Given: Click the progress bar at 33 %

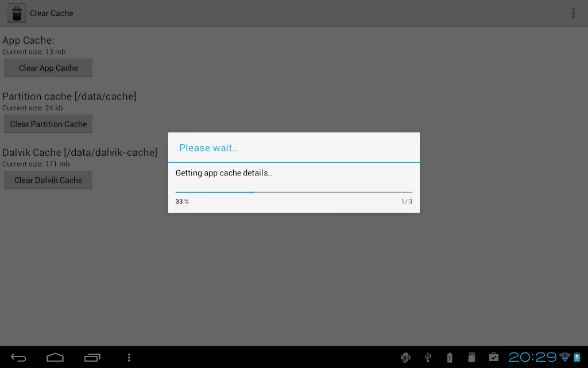Looking at the screenshot, I should [294, 192].
